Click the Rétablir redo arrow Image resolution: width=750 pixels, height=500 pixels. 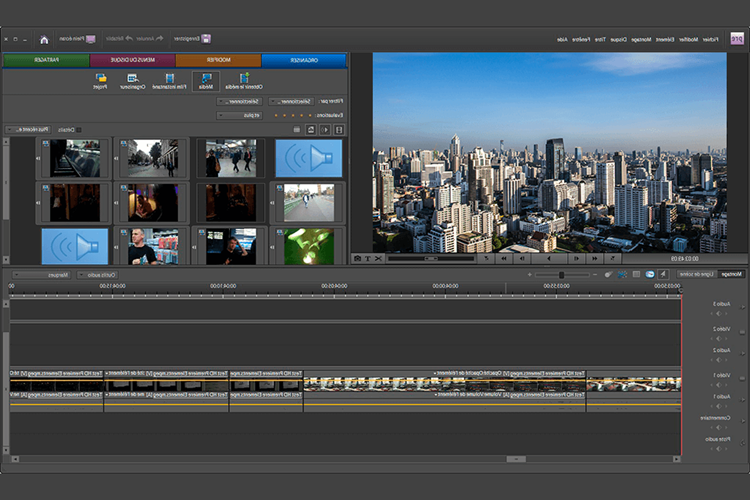click(x=129, y=38)
